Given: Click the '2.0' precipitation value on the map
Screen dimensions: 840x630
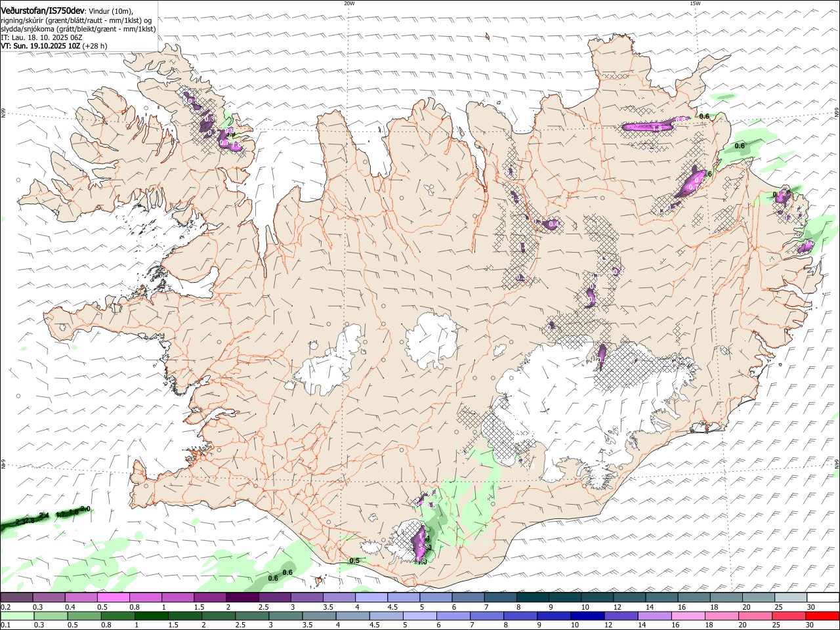Looking at the screenshot, I should tap(85, 509).
